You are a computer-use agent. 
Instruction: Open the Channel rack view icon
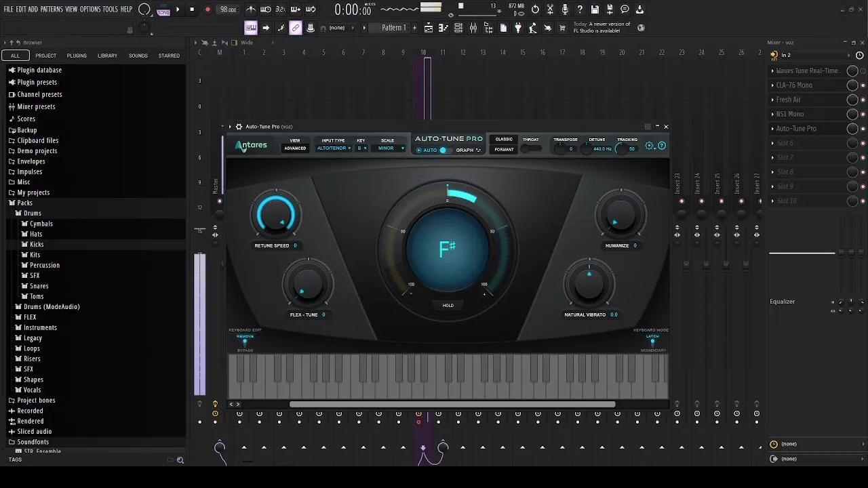[x=458, y=28]
